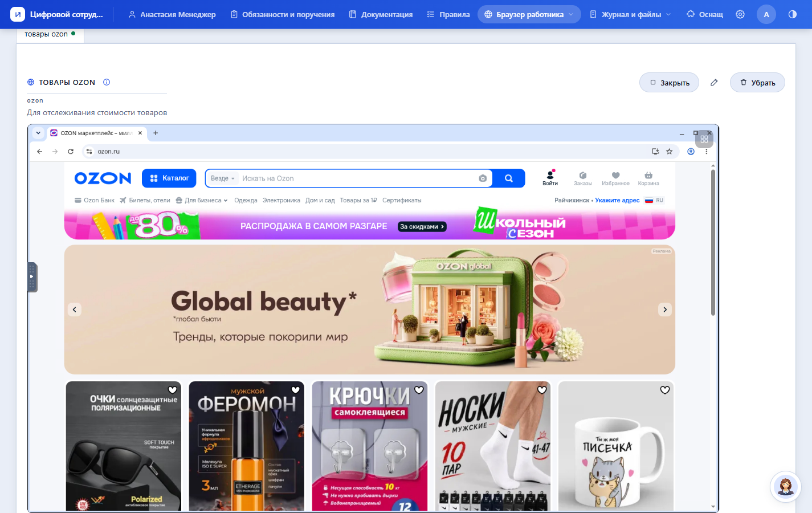Open a new browser tab
The image size is (812, 513).
[156, 133]
